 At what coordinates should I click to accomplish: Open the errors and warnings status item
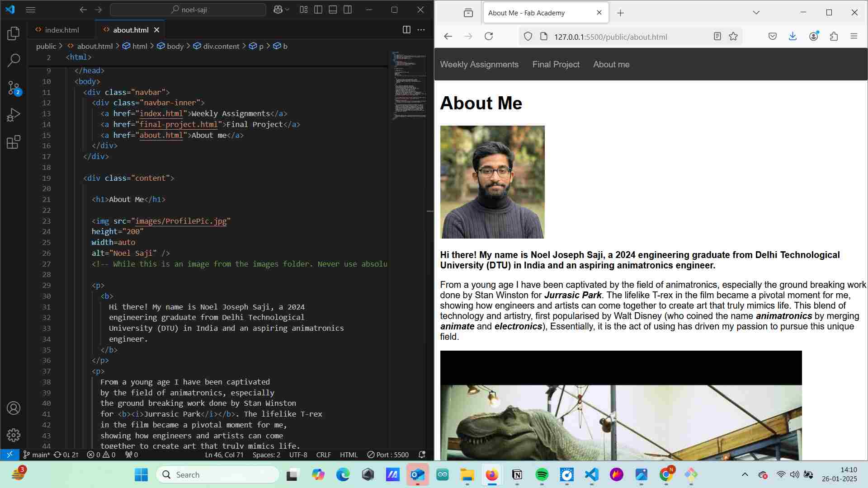click(101, 455)
